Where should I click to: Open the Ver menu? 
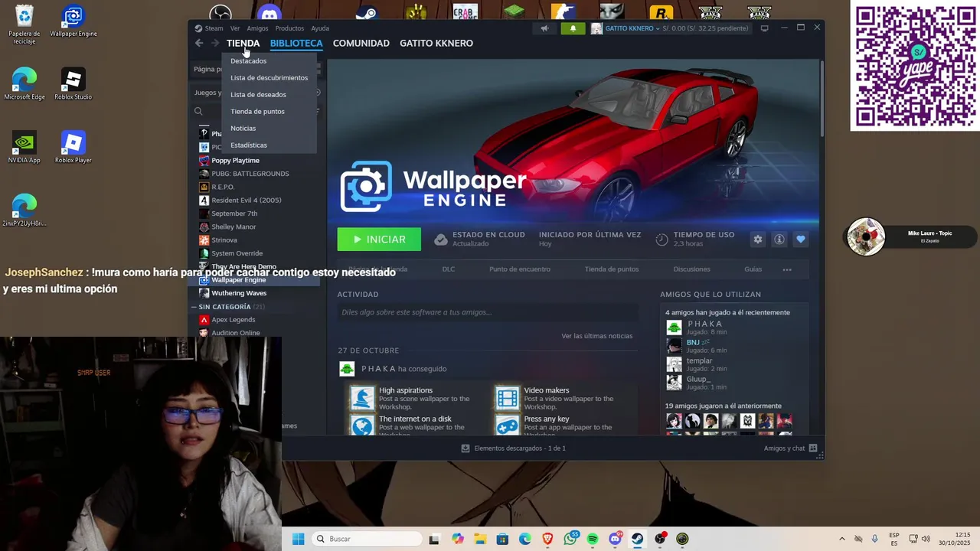tap(235, 28)
